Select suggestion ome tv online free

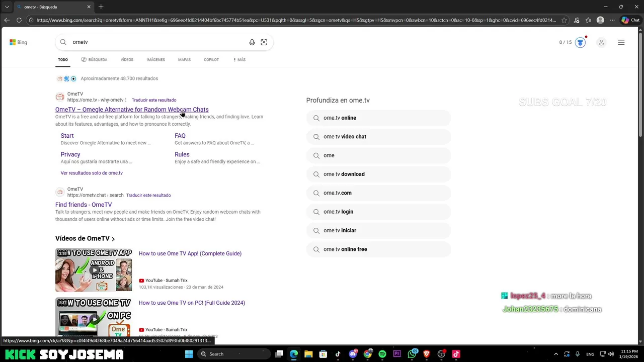point(378,249)
